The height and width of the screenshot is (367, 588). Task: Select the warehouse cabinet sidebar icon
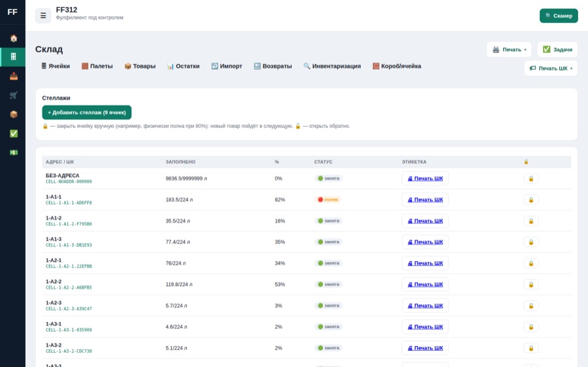click(x=14, y=57)
